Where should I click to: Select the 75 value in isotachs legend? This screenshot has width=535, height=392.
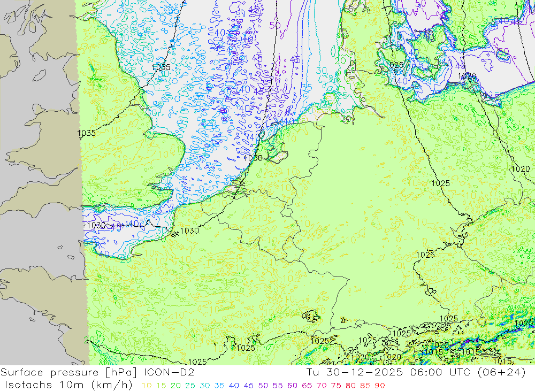coord(336,386)
